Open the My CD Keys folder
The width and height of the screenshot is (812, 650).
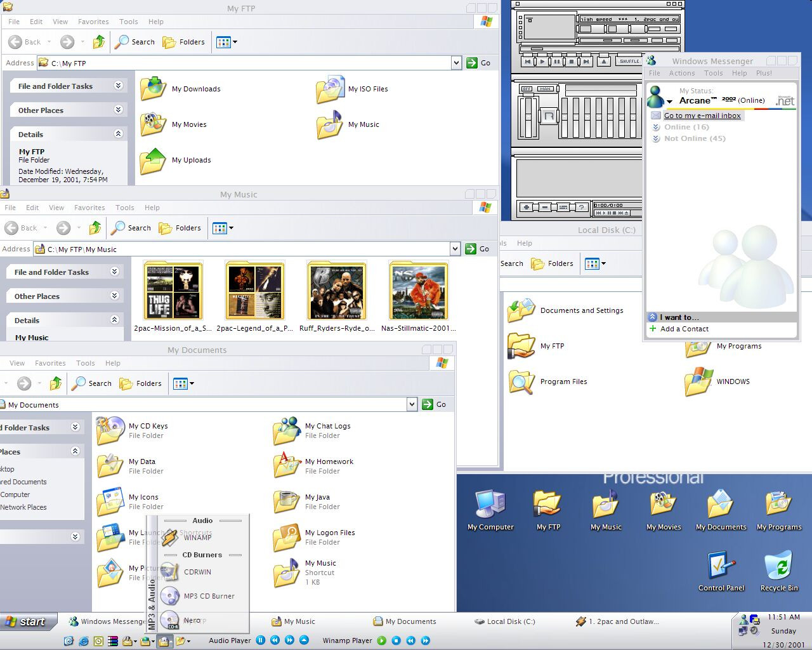(133, 430)
